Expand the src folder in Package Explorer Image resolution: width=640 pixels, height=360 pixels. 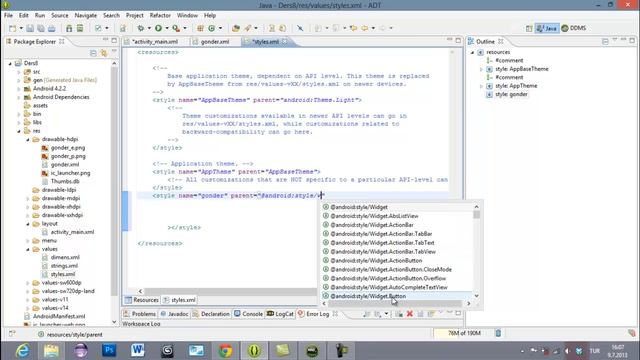click(x=19, y=72)
